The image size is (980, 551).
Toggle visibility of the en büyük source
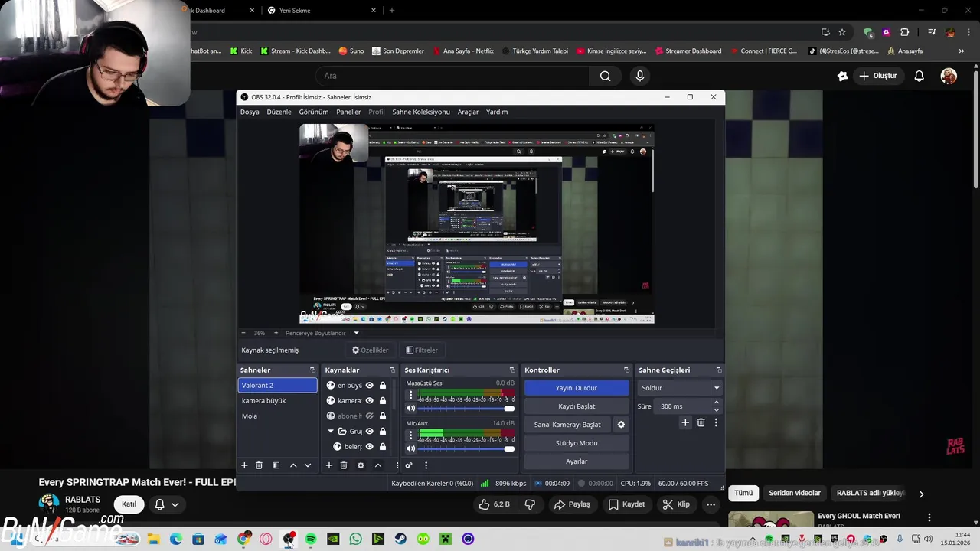coord(370,386)
